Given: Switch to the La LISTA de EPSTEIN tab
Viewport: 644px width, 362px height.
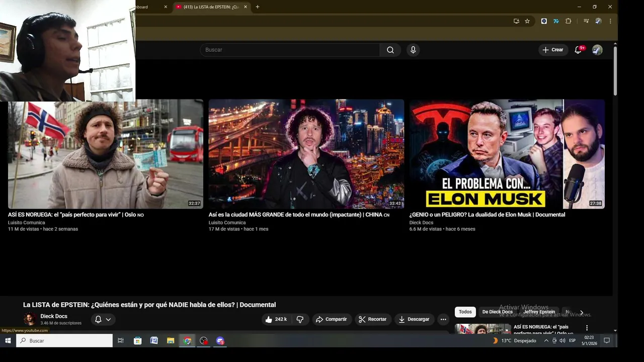Looking at the screenshot, I should coord(211,7).
